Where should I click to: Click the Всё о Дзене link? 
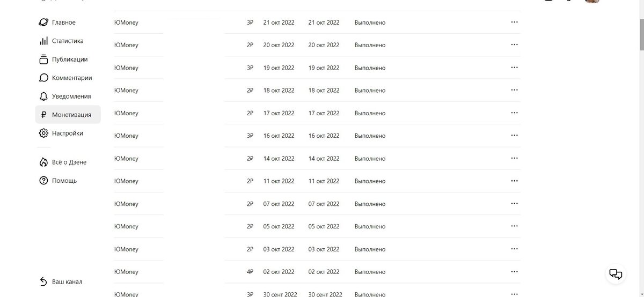point(69,162)
